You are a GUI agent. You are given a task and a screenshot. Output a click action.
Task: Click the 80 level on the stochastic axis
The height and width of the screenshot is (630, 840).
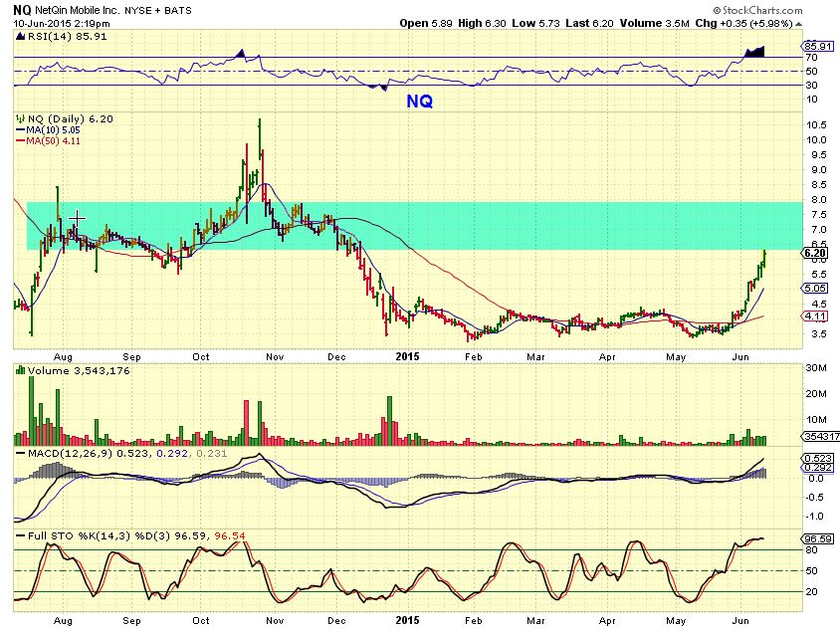tap(811, 550)
